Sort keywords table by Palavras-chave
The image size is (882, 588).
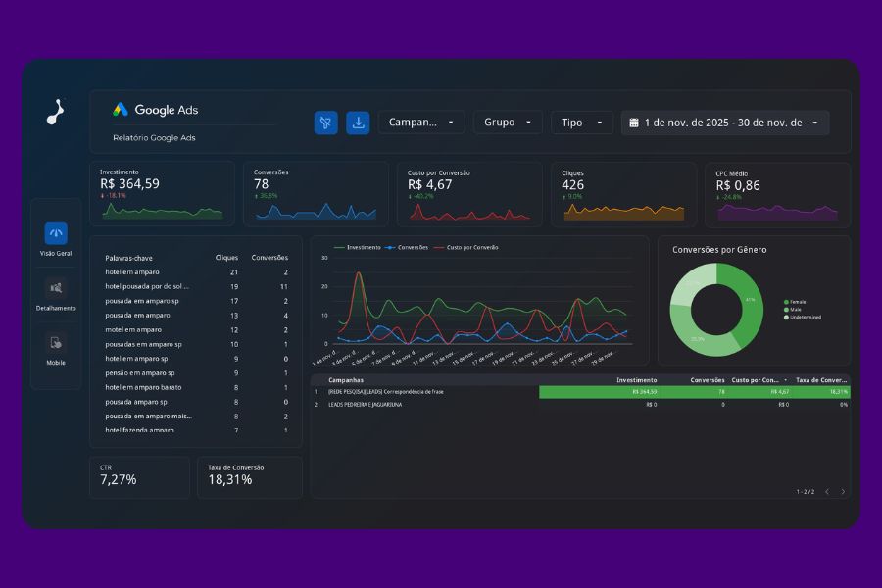(x=128, y=259)
